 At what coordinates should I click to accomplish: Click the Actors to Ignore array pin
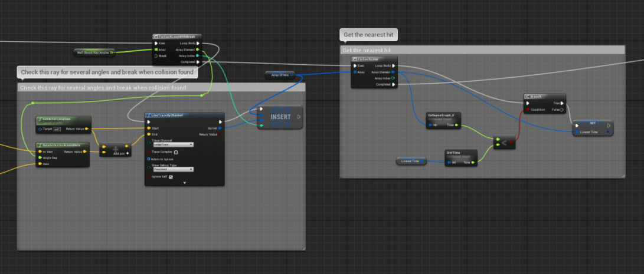(x=148, y=159)
